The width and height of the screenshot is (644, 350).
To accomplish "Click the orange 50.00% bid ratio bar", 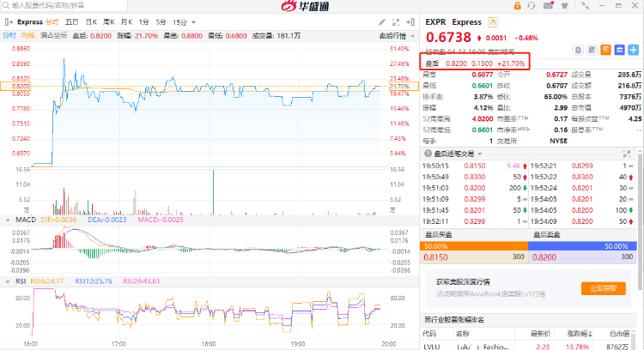I will click(474, 246).
